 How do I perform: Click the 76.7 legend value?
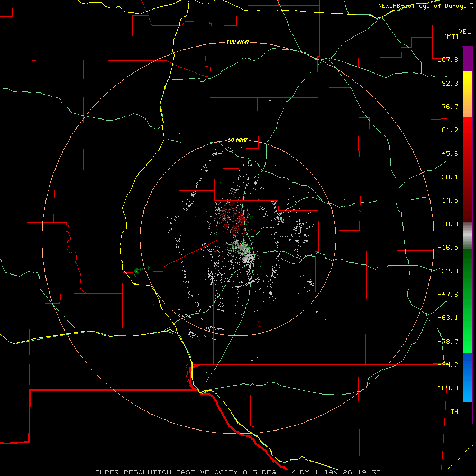450,106
